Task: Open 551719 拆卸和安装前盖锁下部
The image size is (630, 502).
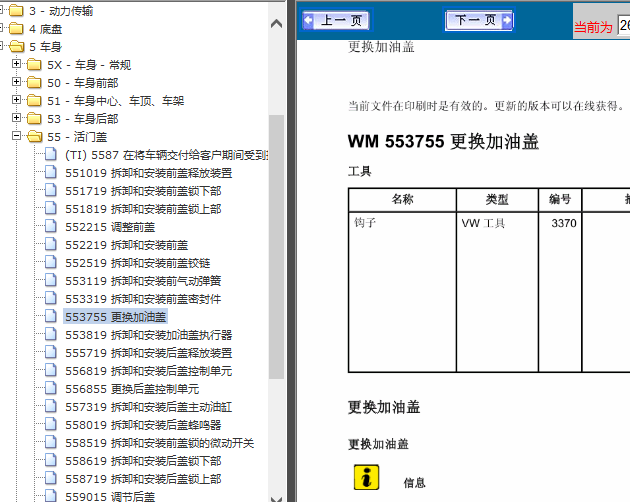Action: (x=143, y=191)
